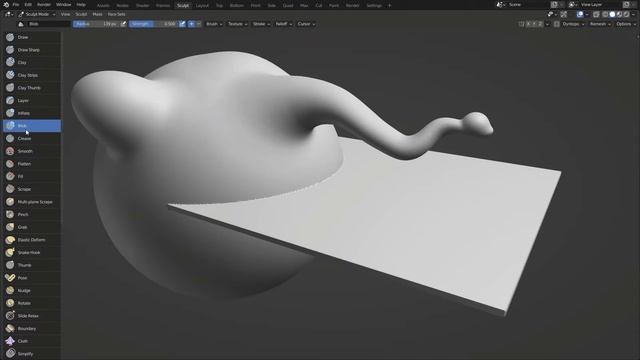
Task: Open the Window menu
Action: [x=64, y=4]
